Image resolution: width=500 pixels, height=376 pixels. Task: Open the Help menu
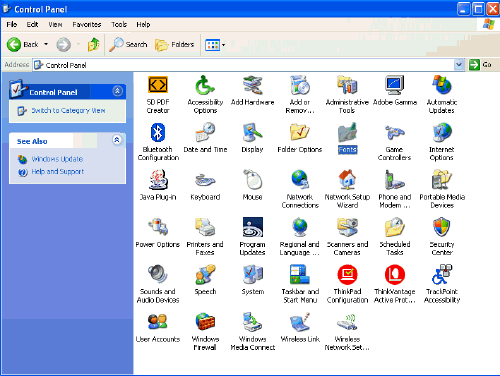(x=143, y=24)
